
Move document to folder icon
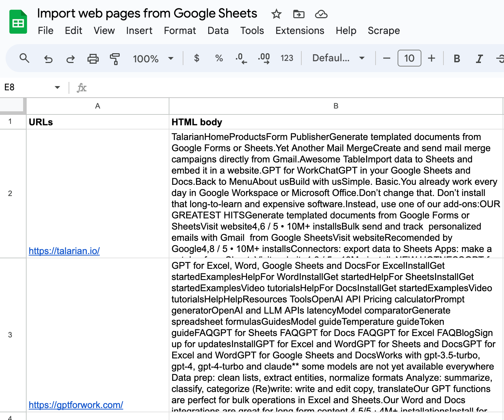tap(299, 14)
